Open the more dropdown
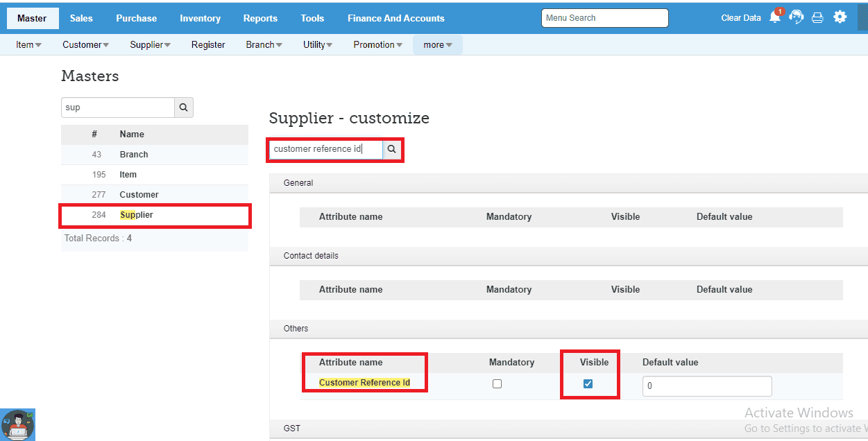868x441 pixels. click(437, 45)
